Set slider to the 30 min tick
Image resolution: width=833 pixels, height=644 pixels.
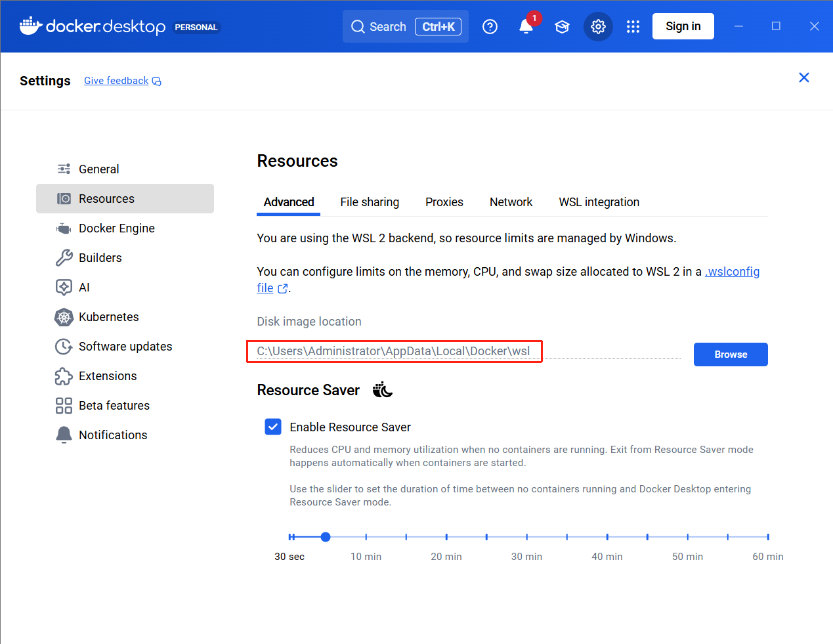(x=526, y=537)
